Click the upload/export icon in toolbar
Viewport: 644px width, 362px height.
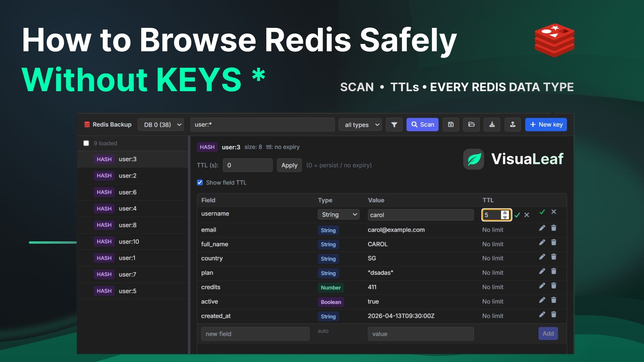coord(513,125)
